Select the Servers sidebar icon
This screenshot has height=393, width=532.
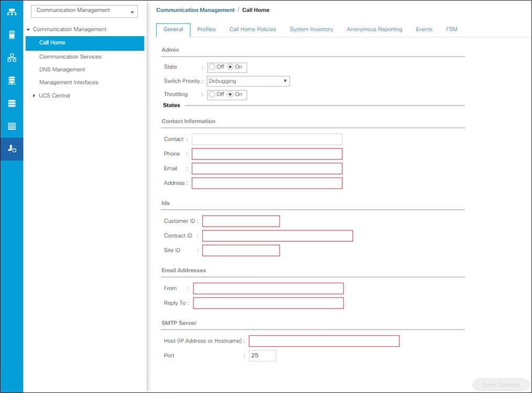tap(12, 34)
